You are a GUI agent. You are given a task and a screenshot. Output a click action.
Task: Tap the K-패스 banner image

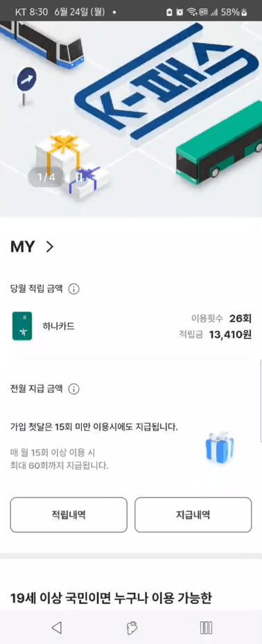coord(131,119)
